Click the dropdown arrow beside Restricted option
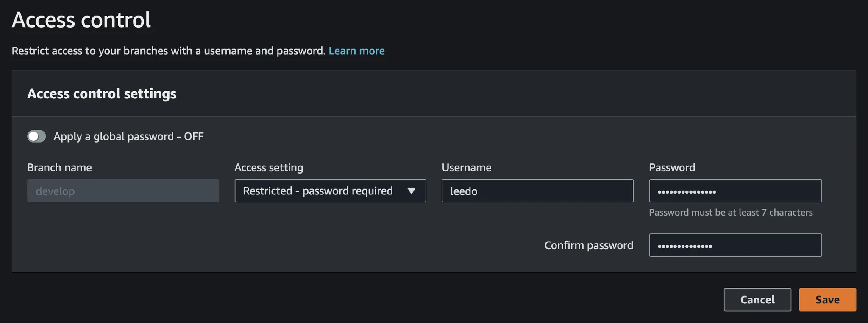Viewport: 868px width, 323px height. click(x=411, y=191)
